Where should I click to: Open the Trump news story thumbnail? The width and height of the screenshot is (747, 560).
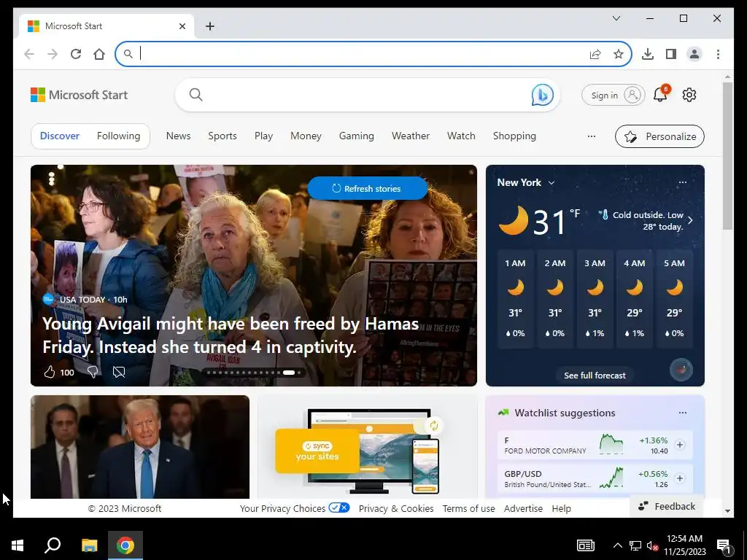point(140,447)
